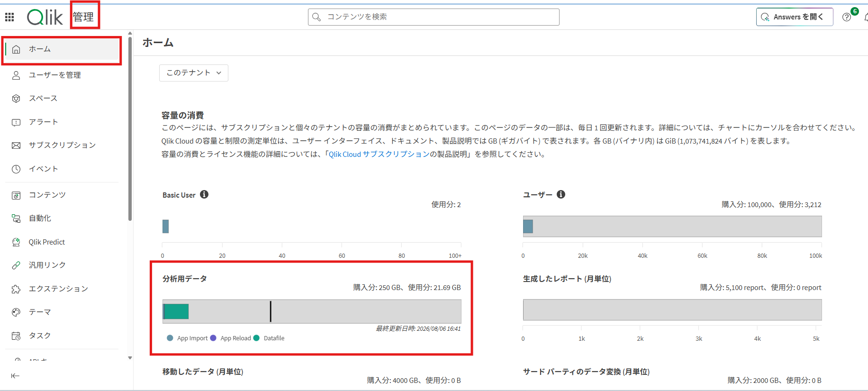Click the 管理 header label
Viewport: 868px width, 391px height.
83,17
